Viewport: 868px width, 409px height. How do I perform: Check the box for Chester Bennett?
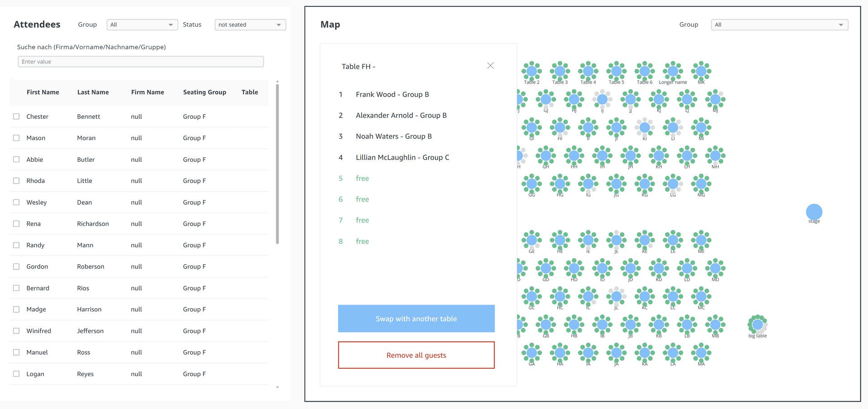pyautogui.click(x=16, y=117)
